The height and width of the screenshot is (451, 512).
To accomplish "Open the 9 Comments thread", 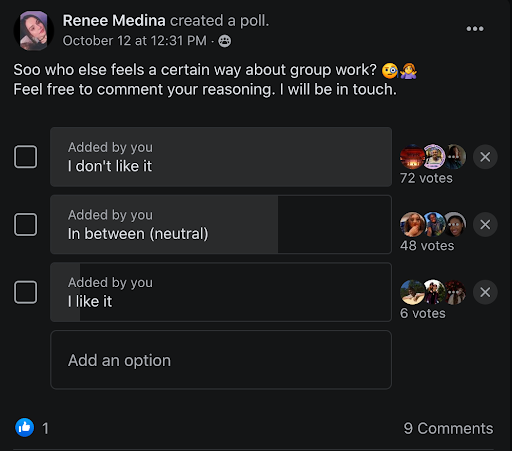I will click(x=448, y=428).
